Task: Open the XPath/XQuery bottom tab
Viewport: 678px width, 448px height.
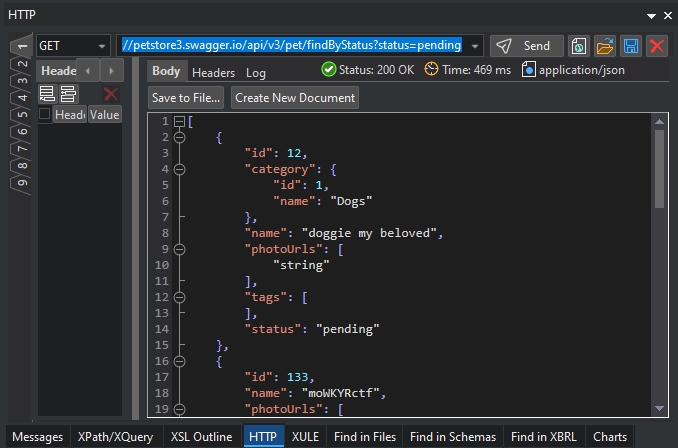Action: pos(115,437)
